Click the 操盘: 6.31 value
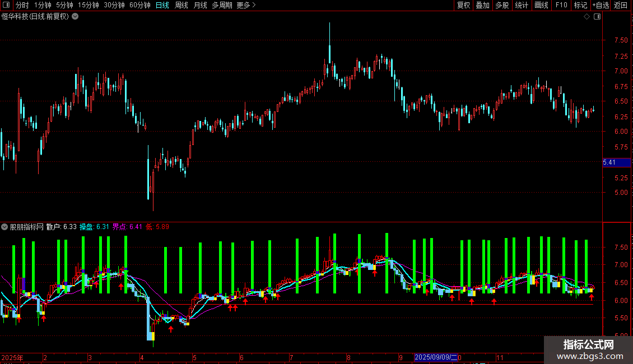The width and height of the screenshot is (633, 364). pos(94,227)
